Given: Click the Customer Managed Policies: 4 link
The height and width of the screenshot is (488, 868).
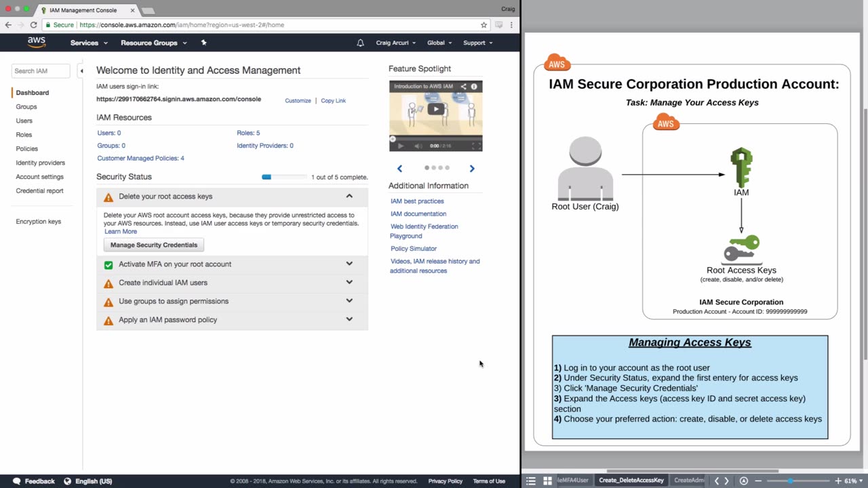Looking at the screenshot, I should [140, 158].
